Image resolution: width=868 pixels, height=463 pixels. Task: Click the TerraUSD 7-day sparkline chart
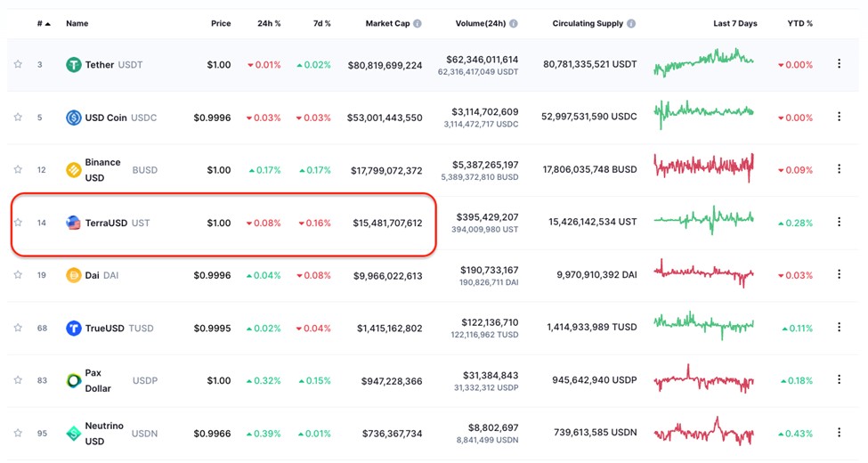click(x=704, y=219)
